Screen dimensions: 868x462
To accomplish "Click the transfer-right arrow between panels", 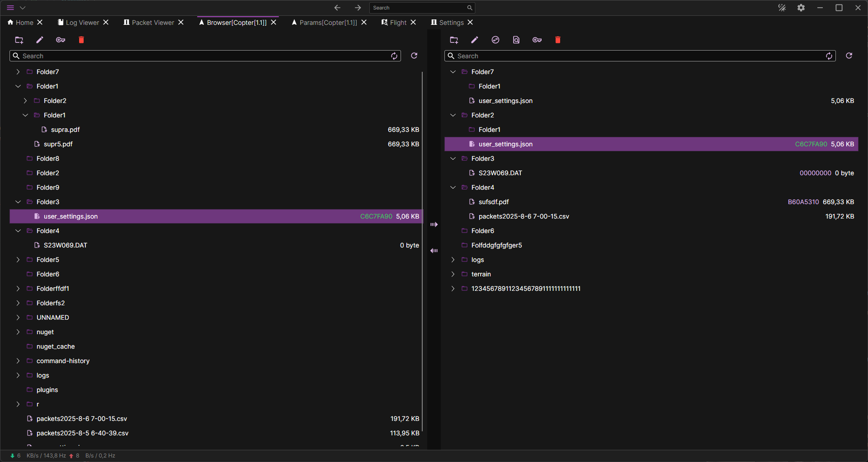I will click(x=434, y=224).
